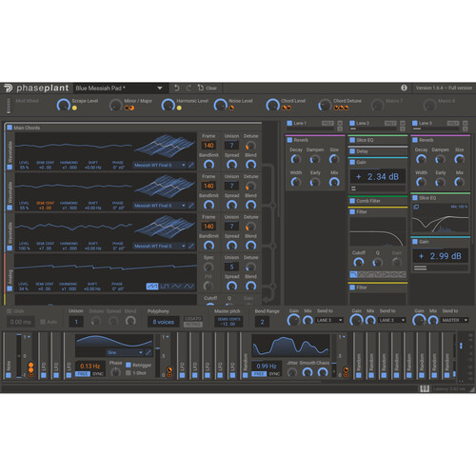The height and width of the screenshot is (476, 476).
Task: Toggle the Comb Filter effect in Lane 2
Action: coord(352,201)
